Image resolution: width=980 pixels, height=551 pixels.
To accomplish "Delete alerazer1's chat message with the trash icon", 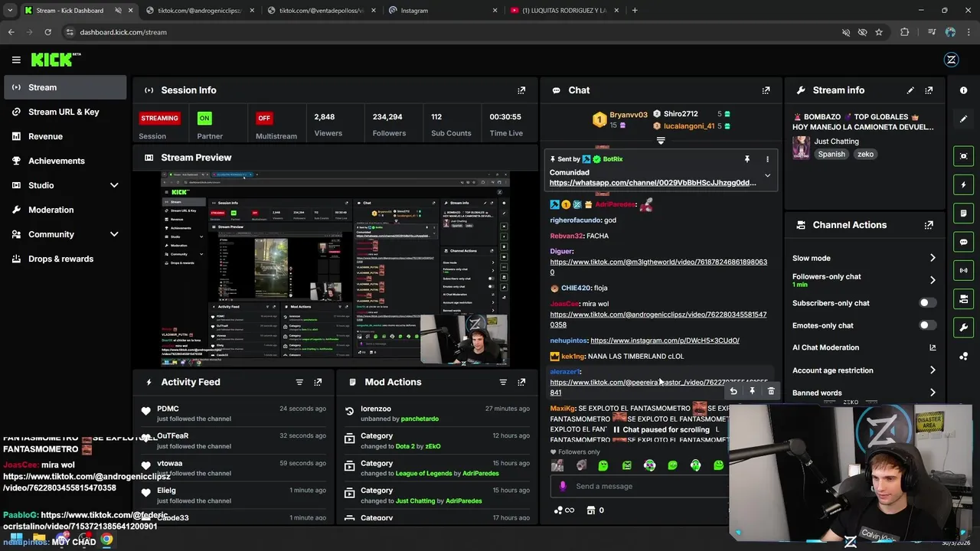I will (x=771, y=391).
